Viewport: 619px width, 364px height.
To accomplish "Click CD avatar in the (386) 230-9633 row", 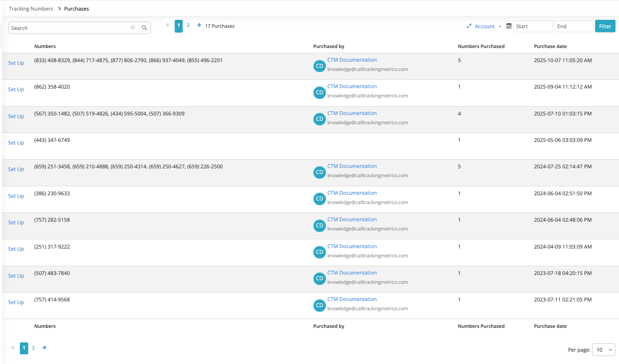I will (x=319, y=199).
